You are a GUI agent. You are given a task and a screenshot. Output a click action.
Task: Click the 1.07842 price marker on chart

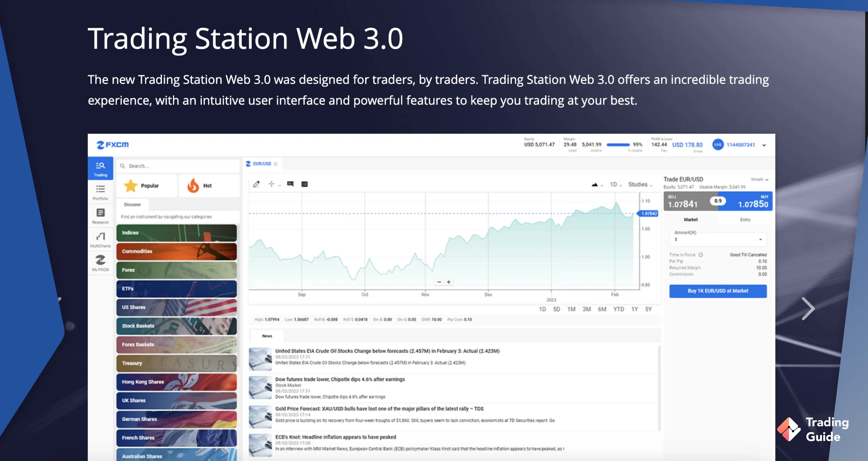coord(648,213)
